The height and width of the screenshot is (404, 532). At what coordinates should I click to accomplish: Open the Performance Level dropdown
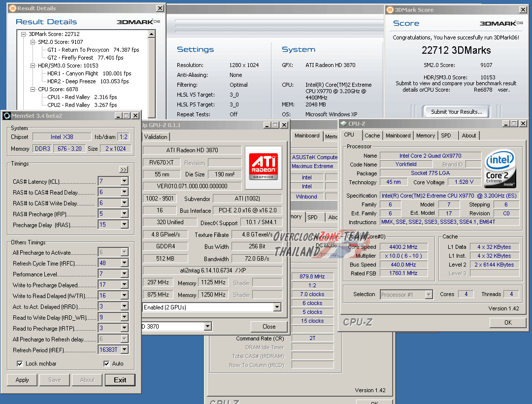click(124, 274)
